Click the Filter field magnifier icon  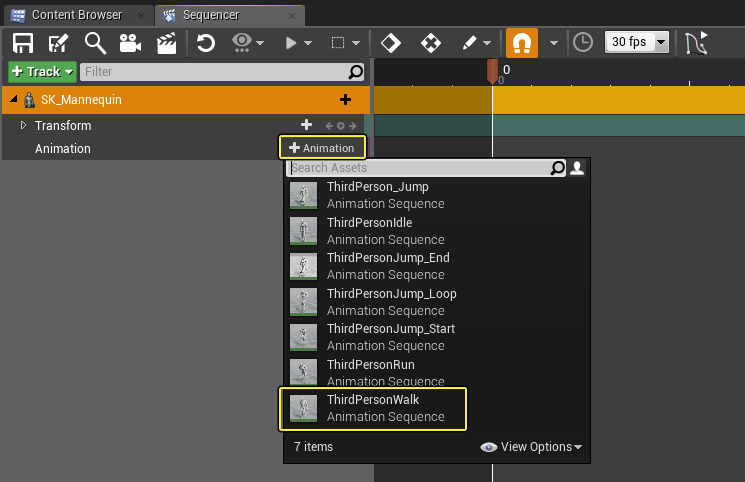point(355,72)
